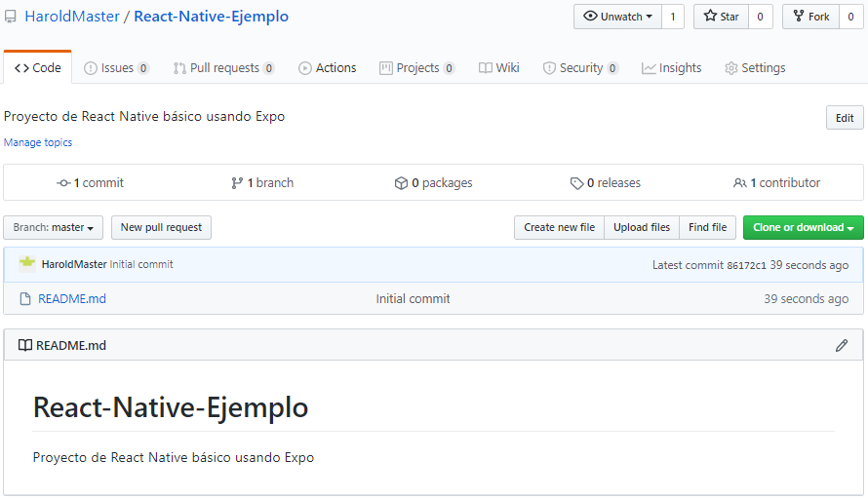
Task: Open the Security tab
Action: click(580, 68)
